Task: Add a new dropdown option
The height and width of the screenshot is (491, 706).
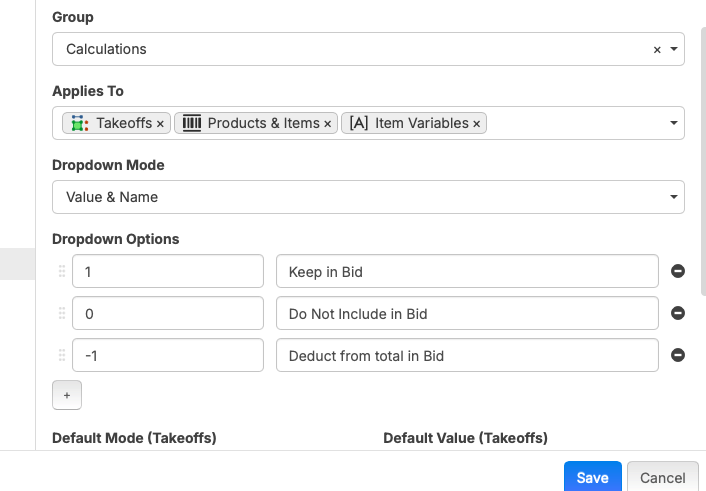Action: 67,395
